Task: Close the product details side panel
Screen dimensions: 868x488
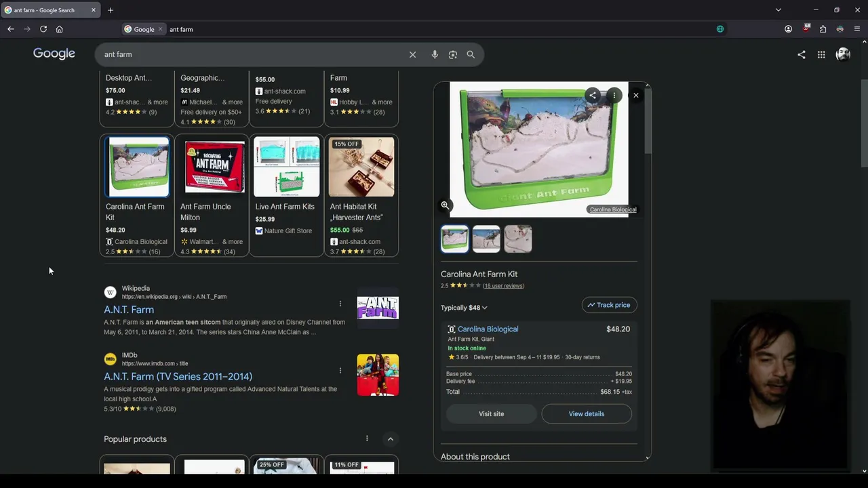Action: (636, 96)
